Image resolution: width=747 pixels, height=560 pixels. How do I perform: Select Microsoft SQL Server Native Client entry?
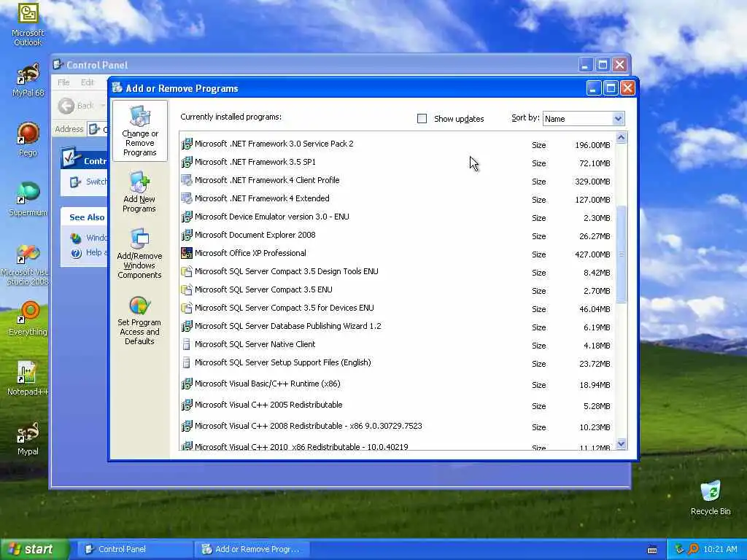397,344
